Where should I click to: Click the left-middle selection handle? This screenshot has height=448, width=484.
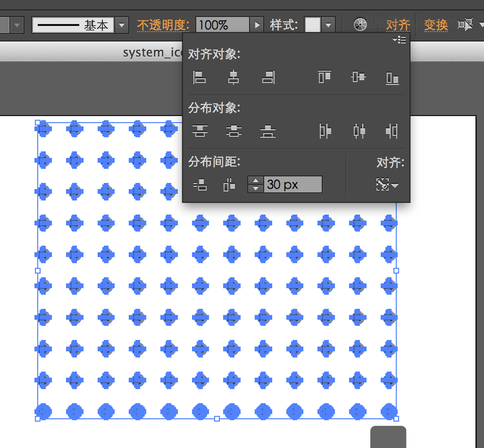[38, 271]
